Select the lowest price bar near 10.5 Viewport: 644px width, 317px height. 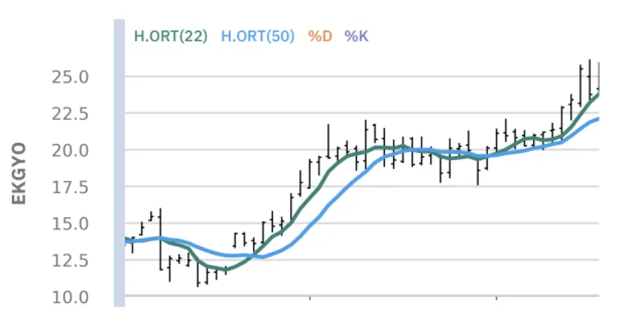click(198, 275)
